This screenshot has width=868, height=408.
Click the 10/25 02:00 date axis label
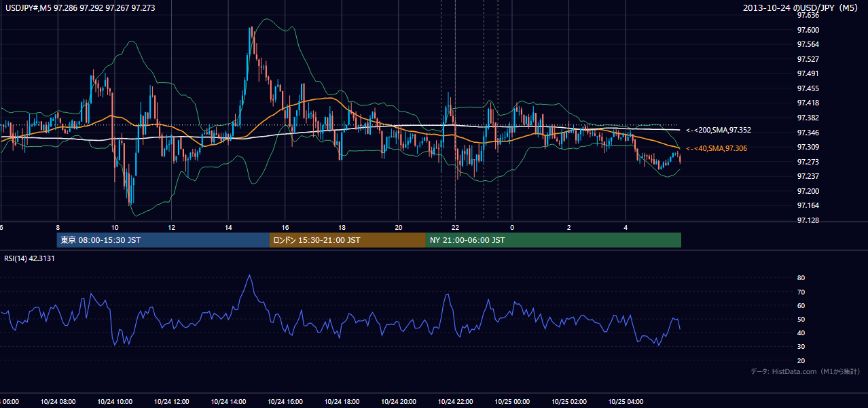(x=568, y=401)
